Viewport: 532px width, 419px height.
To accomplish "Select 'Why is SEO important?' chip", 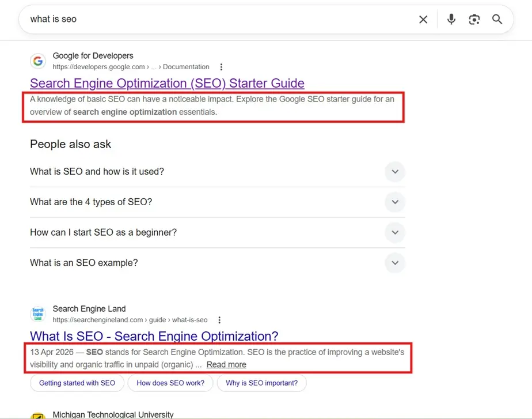I will tap(261, 383).
